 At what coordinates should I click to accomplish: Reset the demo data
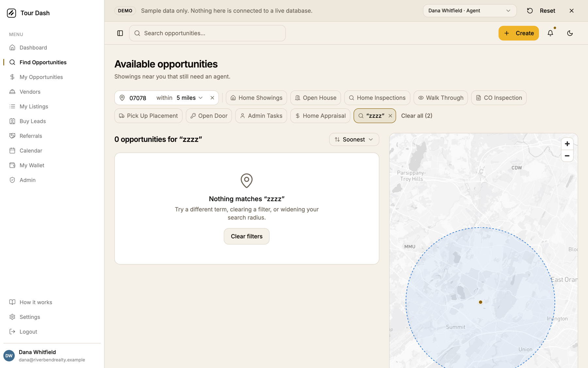541,11
